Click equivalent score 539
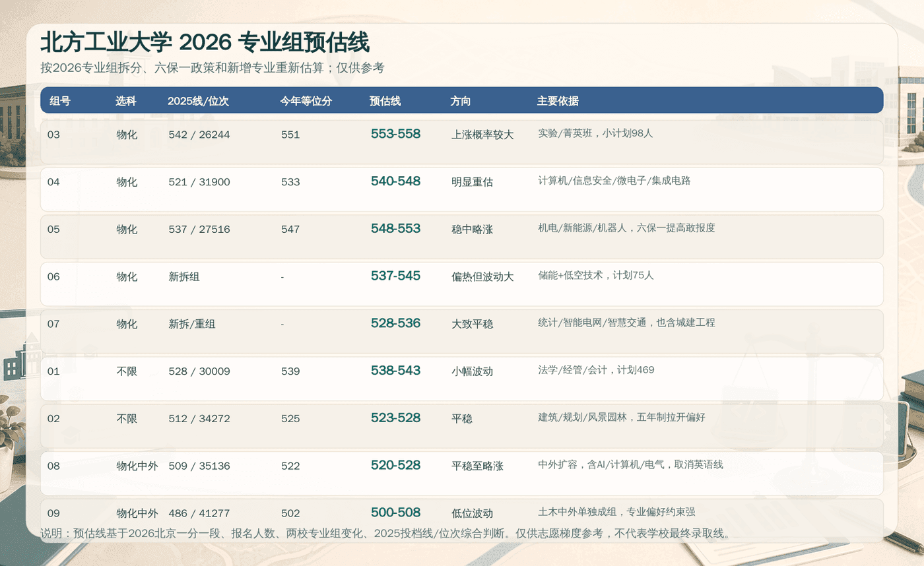 [290, 371]
